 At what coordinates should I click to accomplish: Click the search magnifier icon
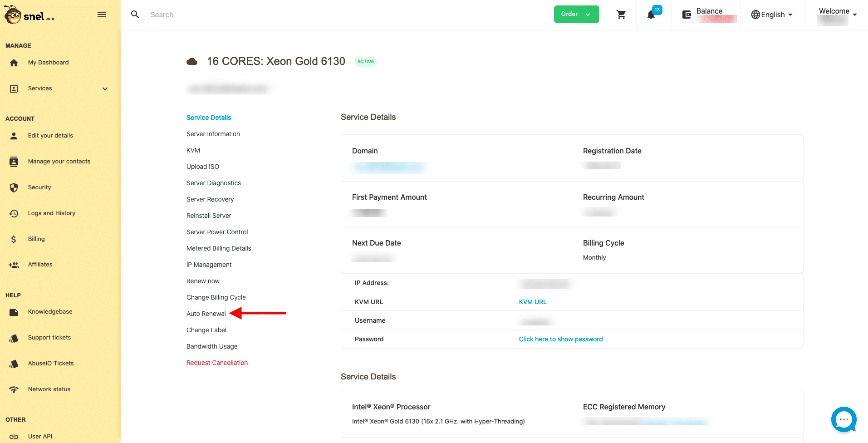click(x=135, y=15)
